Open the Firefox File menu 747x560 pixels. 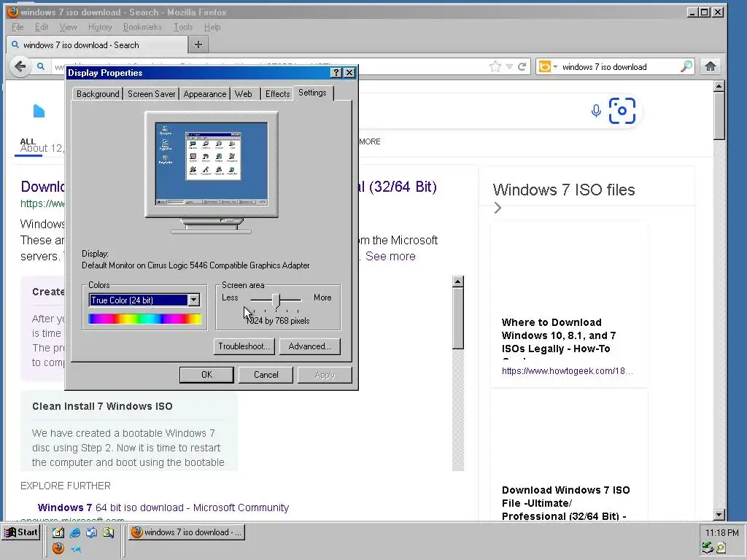coord(18,27)
